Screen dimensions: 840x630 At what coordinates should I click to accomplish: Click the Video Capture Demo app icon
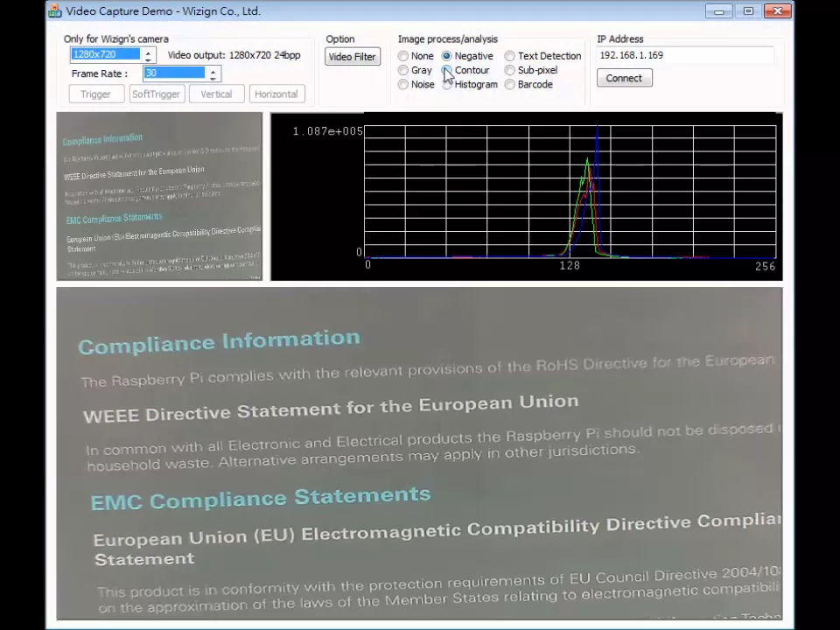pyautogui.click(x=54, y=10)
